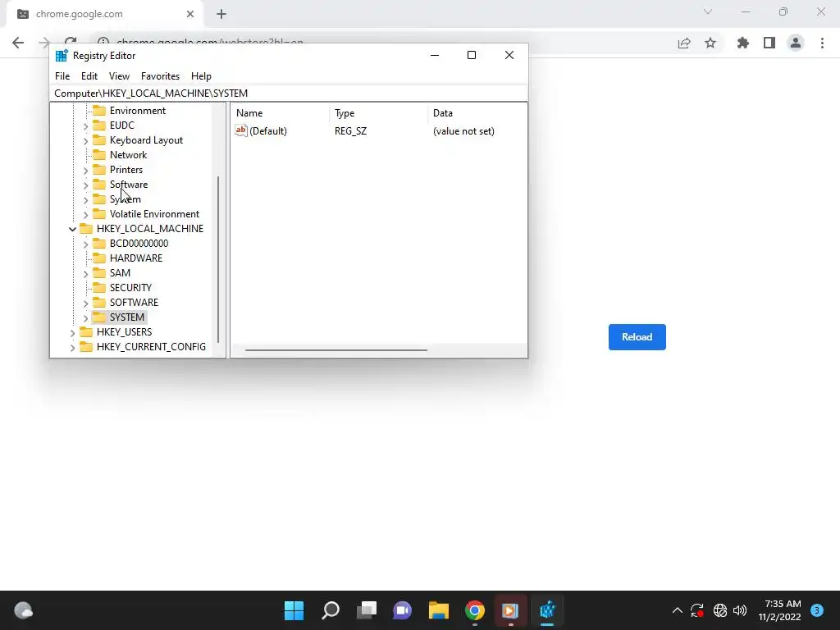Open Chrome tab search chevron
The image size is (840, 630).
point(708,11)
